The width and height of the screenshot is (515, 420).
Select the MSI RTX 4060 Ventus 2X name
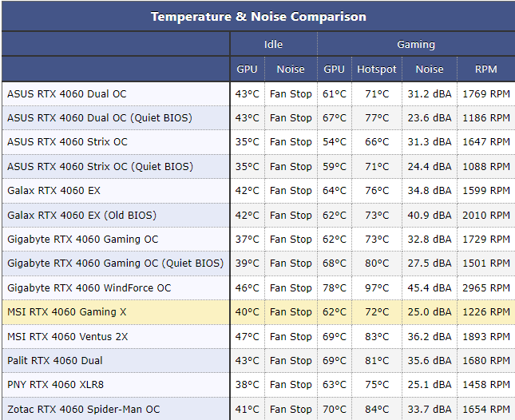67,337
